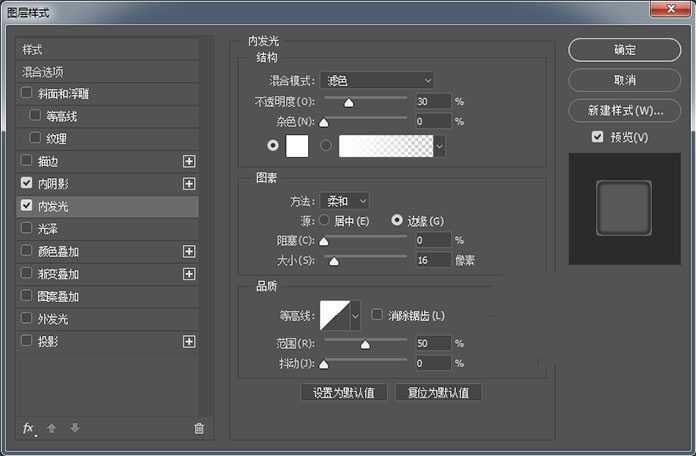Select the 居中(E) source radio button

coord(324,220)
